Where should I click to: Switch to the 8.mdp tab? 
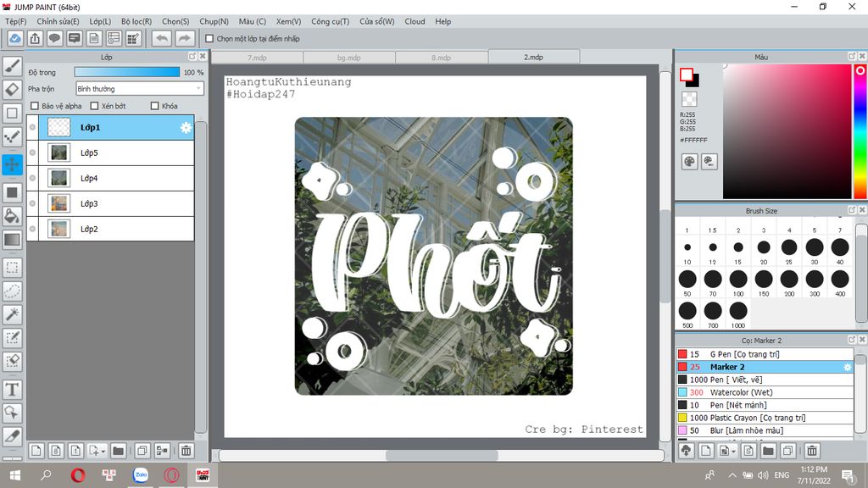(x=441, y=57)
